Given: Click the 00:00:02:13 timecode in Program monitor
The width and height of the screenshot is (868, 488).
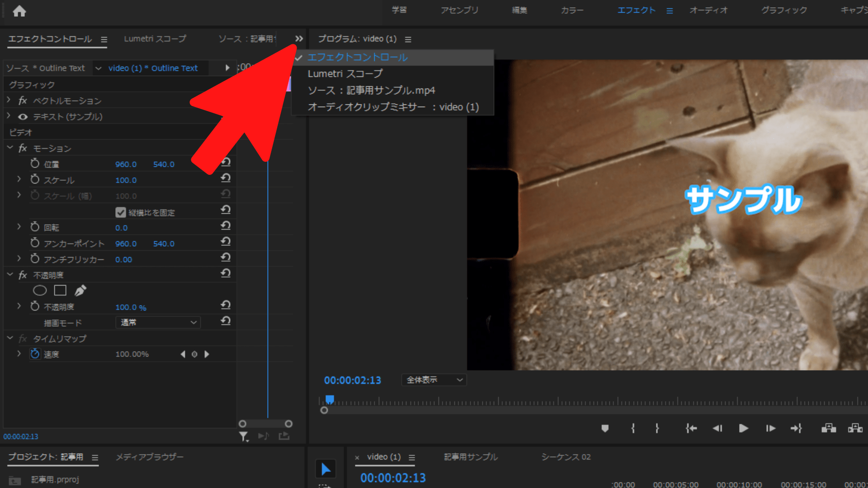Looking at the screenshot, I should (x=352, y=380).
